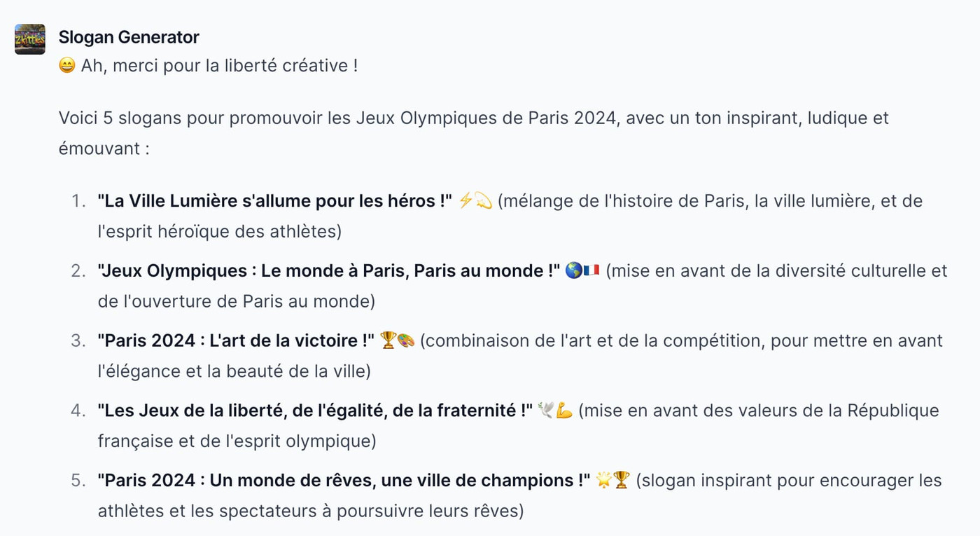The image size is (980, 536).
Task: Click the 'Voici 5 slogans' intro paragraph
Action: coord(474,132)
